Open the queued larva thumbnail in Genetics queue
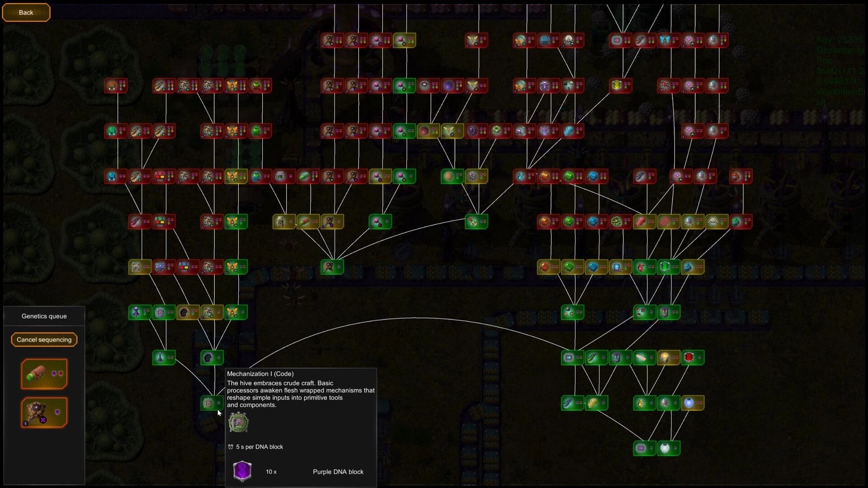The width and height of the screenshot is (868, 488). [44, 373]
